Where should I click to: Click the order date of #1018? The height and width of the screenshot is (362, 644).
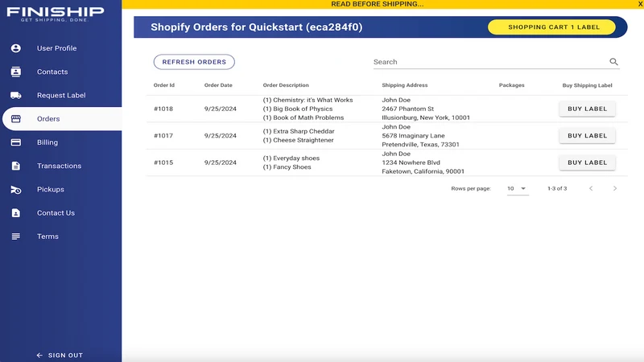tap(220, 109)
